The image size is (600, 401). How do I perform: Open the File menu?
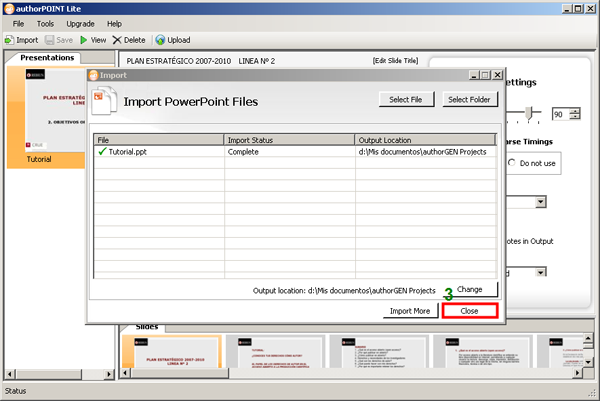pos(18,24)
